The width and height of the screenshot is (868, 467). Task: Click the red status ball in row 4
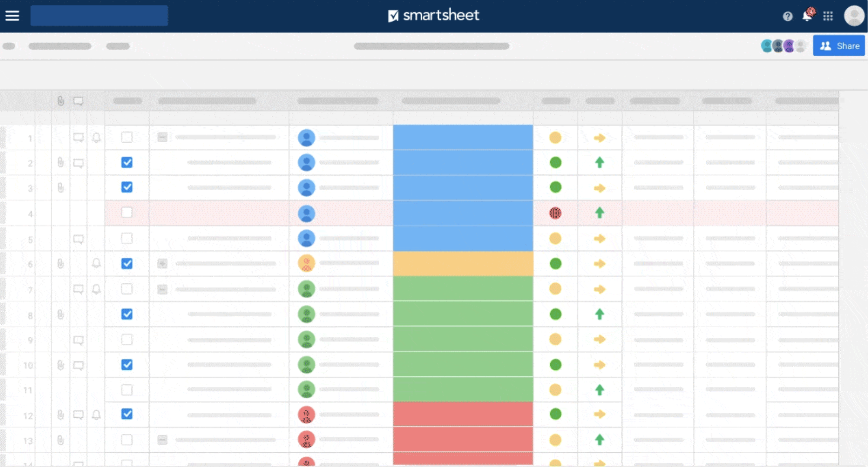[x=555, y=213]
